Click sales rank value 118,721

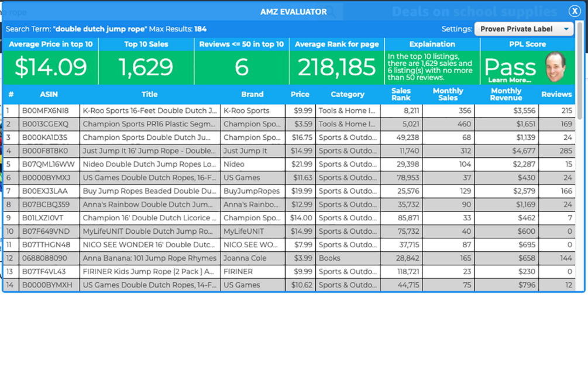click(x=408, y=272)
